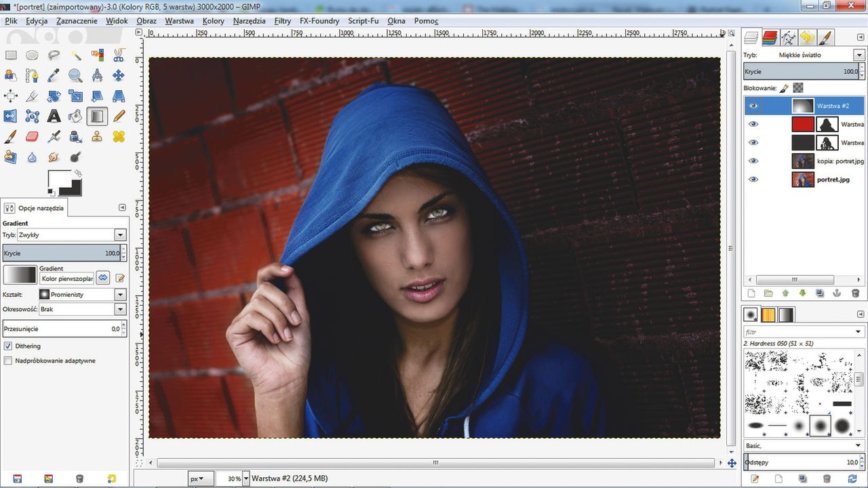Uncheck the Dithering checkbox
The image size is (868, 488).
[8, 346]
